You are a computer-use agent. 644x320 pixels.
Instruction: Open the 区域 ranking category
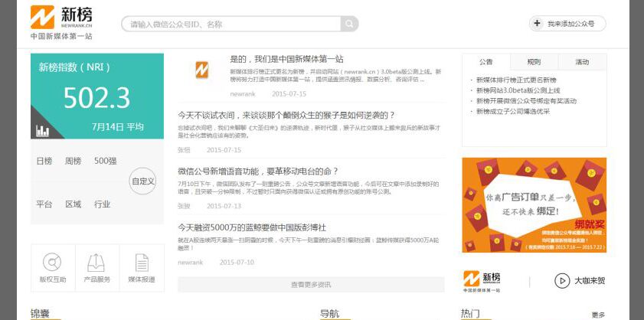click(73, 204)
